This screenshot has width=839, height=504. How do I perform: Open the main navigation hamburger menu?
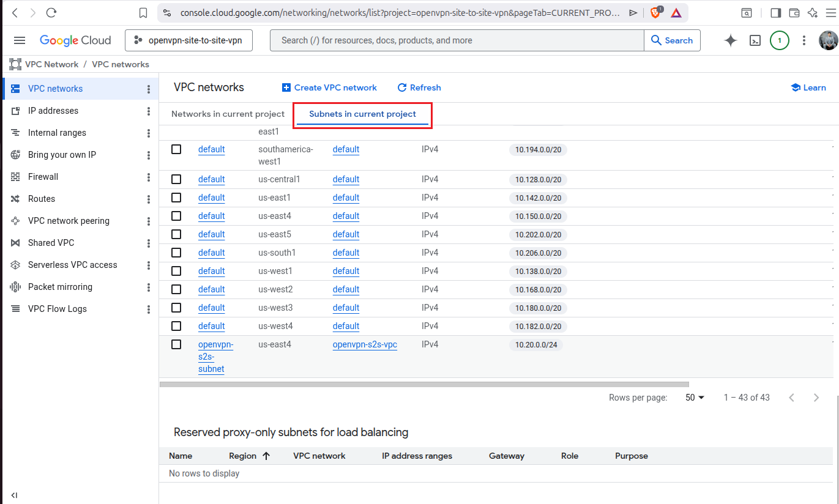tap(20, 40)
